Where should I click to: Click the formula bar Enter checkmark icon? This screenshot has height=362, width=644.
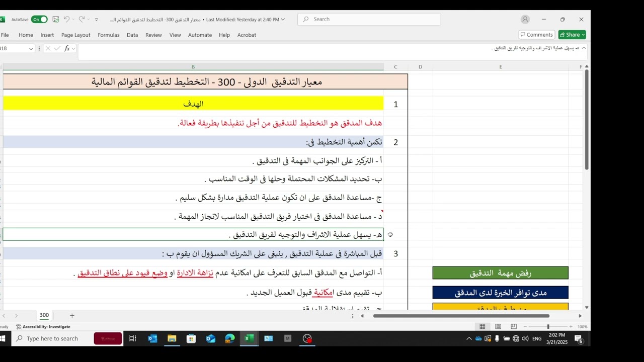tap(57, 49)
